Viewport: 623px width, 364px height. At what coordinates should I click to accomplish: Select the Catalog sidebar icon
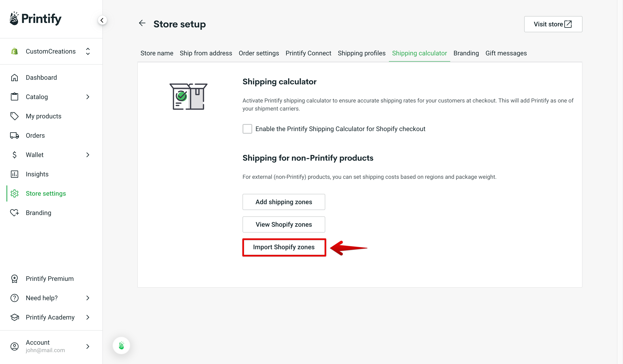(x=15, y=97)
